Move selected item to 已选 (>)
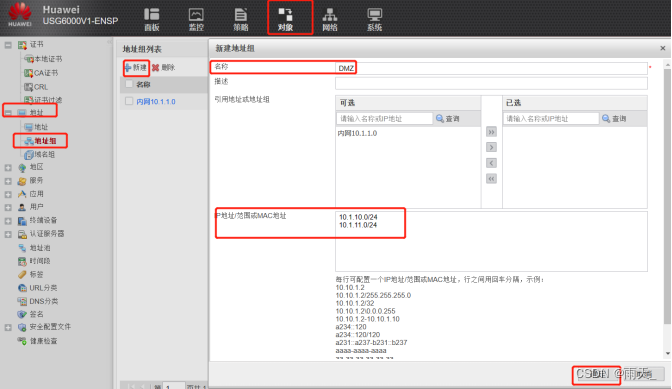 (491, 147)
